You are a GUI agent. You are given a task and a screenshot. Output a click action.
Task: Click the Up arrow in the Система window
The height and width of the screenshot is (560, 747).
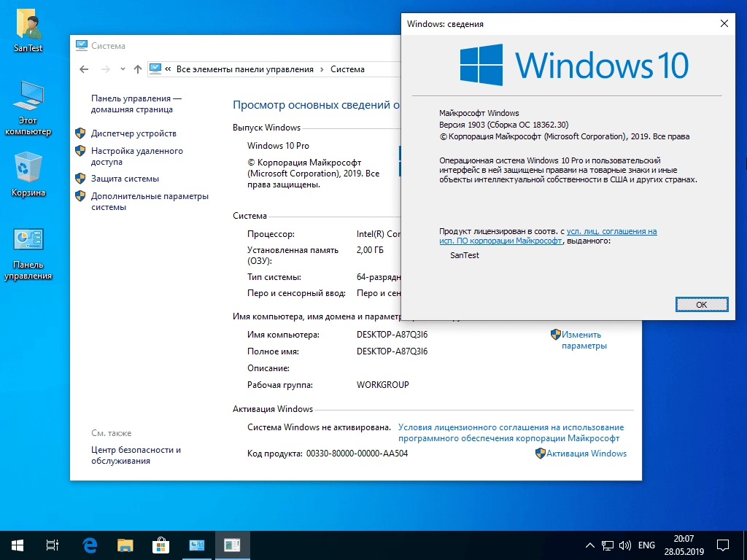tap(138, 69)
